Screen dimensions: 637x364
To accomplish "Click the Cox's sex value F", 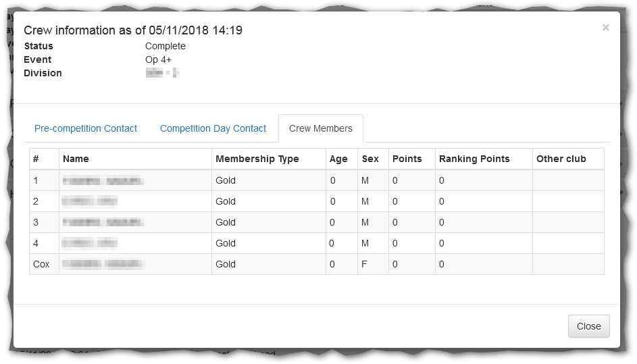I will 364,264.
